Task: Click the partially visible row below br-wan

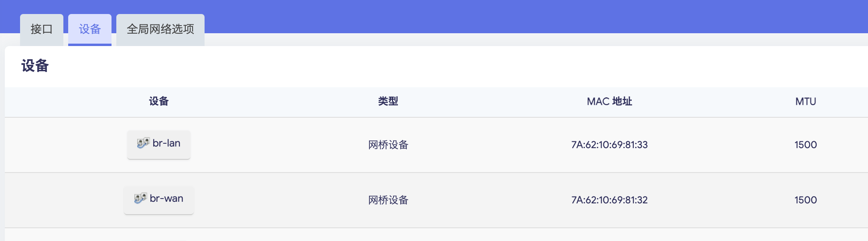Action: point(401,235)
